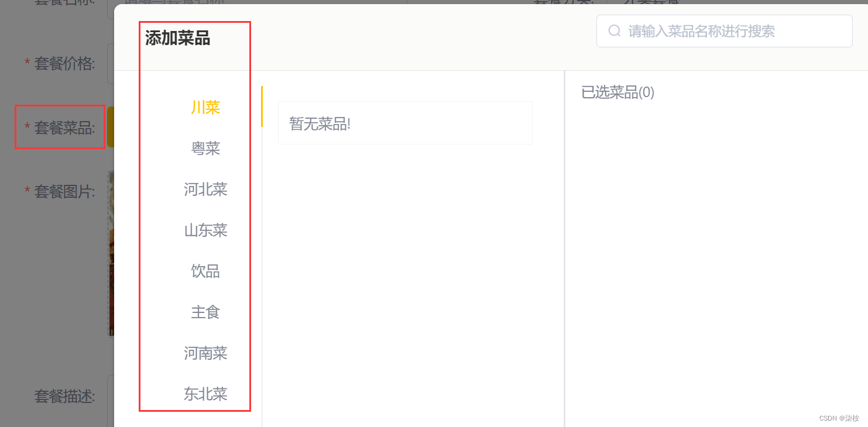This screenshot has height=427, width=868.
Task: Click the 套餐描述 label
Action: click(x=64, y=397)
